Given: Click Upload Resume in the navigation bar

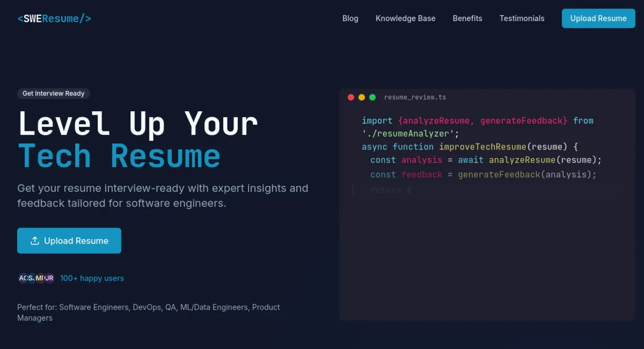Looking at the screenshot, I should [598, 18].
